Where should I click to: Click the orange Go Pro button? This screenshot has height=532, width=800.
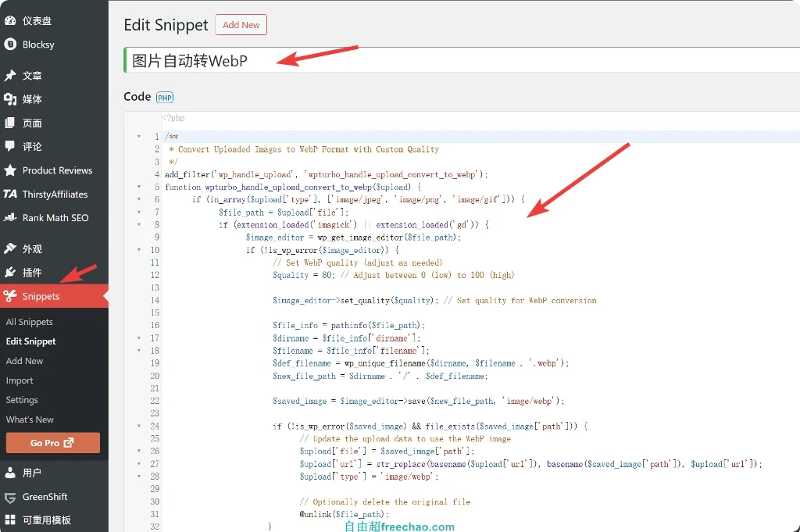click(52, 443)
